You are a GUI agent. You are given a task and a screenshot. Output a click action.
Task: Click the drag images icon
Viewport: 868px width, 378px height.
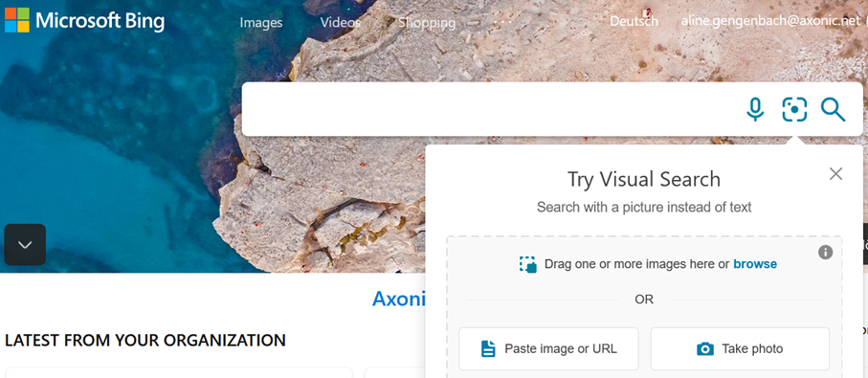pyautogui.click(x=527, y=264)
